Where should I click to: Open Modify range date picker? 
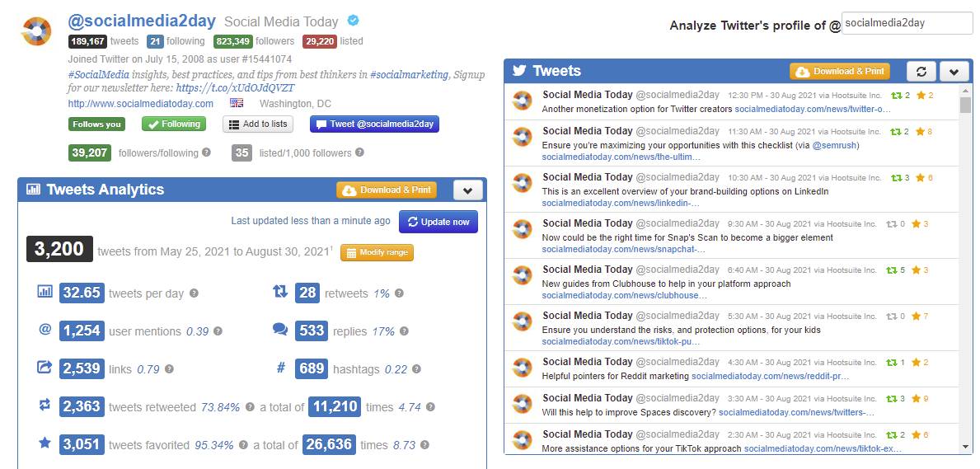[x=377, y=253]
